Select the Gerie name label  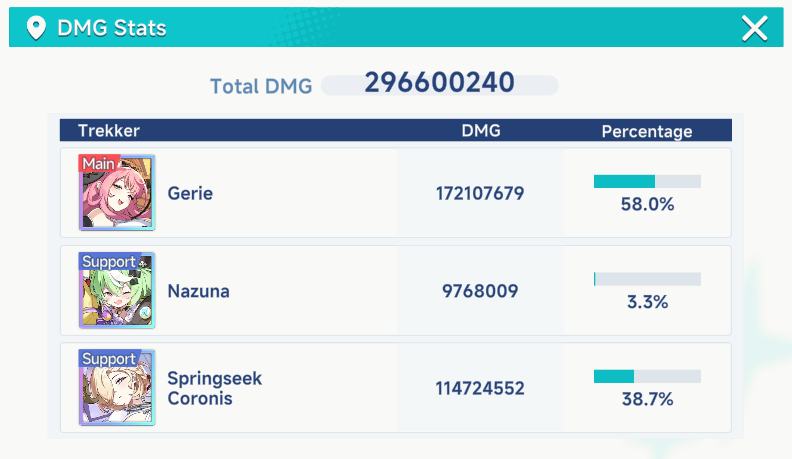[x=190, y=194]
